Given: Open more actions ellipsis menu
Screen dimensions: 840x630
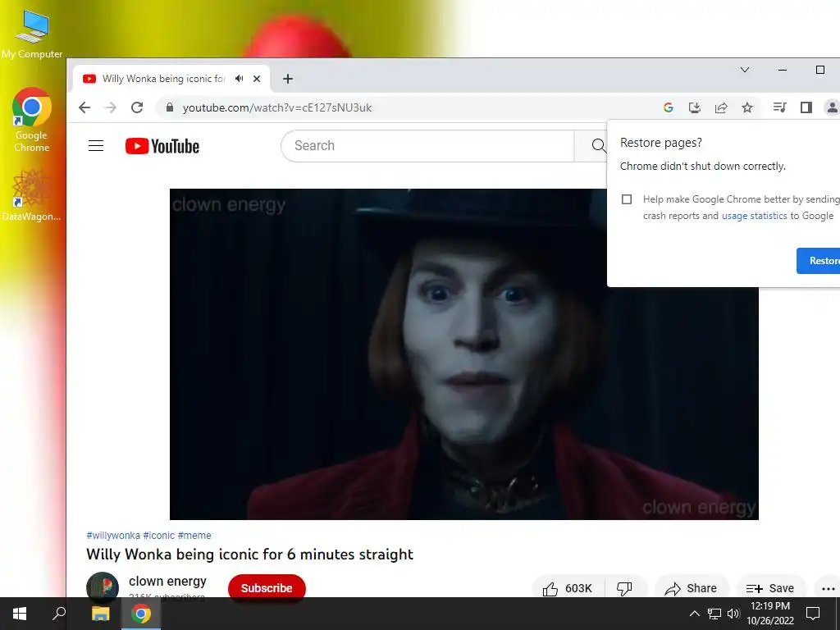Looking at the screenshot, I should 829,588.
